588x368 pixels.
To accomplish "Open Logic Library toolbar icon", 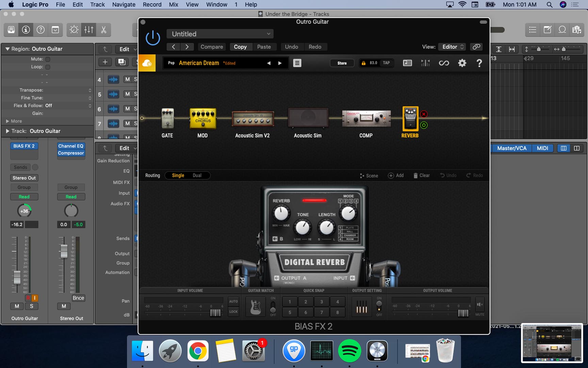I will point(11,30).
